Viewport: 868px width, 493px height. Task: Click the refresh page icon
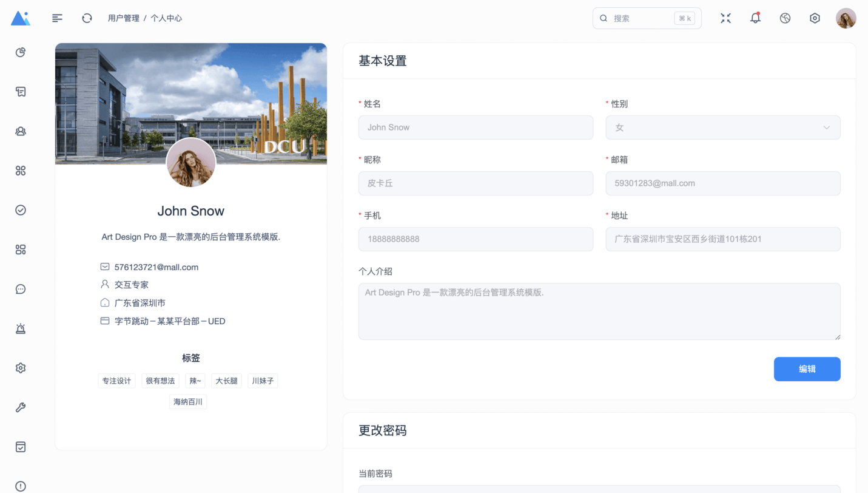[x=87, y=18]
